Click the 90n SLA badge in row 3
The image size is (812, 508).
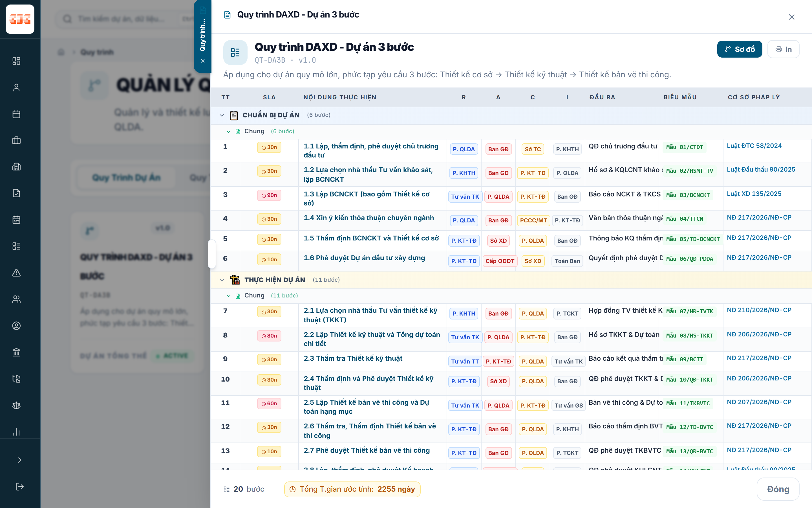coord(269,195)
